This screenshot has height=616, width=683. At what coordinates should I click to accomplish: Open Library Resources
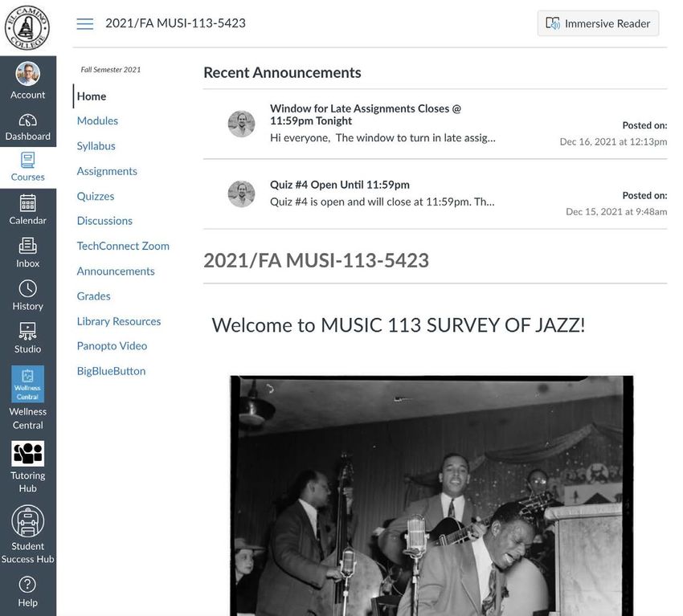point(118,321)
